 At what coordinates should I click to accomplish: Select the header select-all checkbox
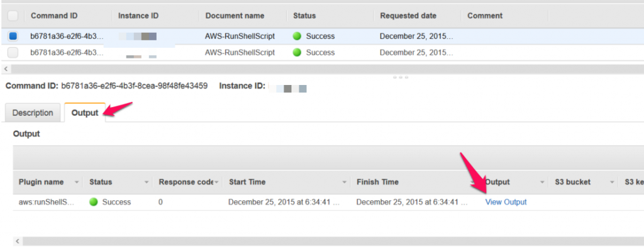pyautogui.click(x=13, y=16)
